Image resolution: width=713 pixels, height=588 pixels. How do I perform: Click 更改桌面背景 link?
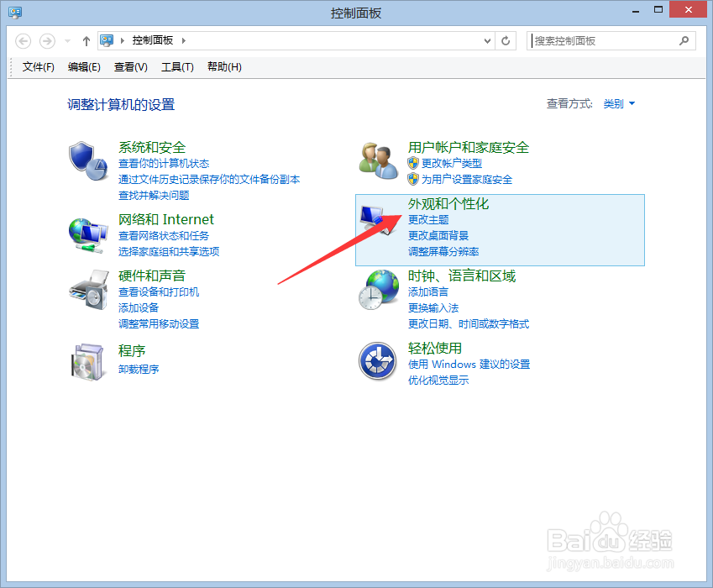[x=438, y=235]
